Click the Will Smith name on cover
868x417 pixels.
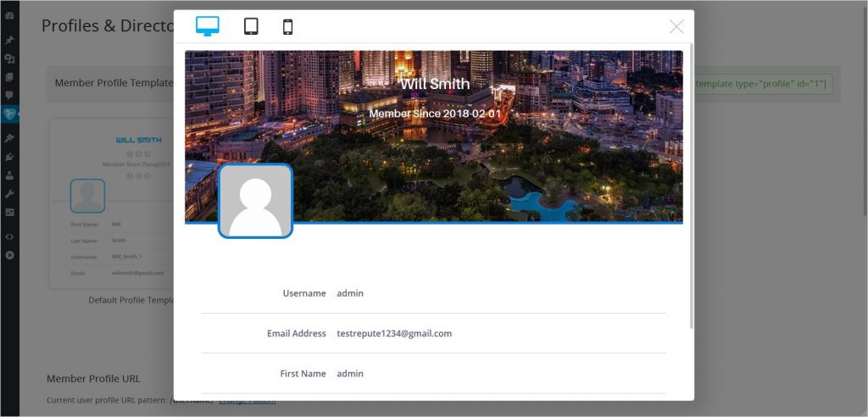tap(435, 84)
